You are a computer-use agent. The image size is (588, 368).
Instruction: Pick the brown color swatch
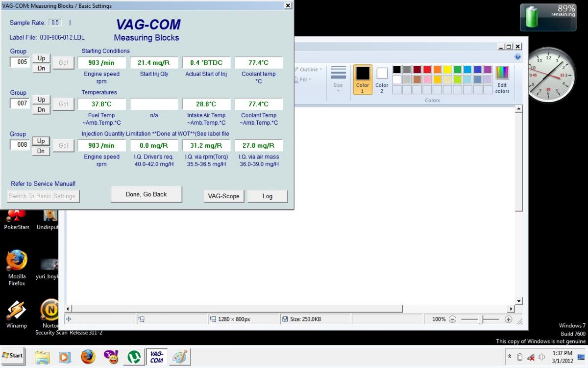(x=417, y=79)
